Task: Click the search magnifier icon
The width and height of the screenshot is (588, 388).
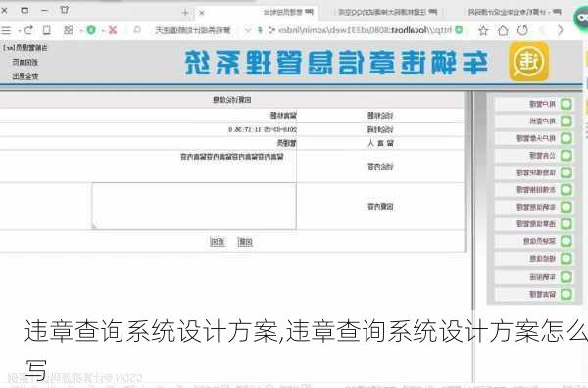Action: pyautogui.click(x=137, y=30)
